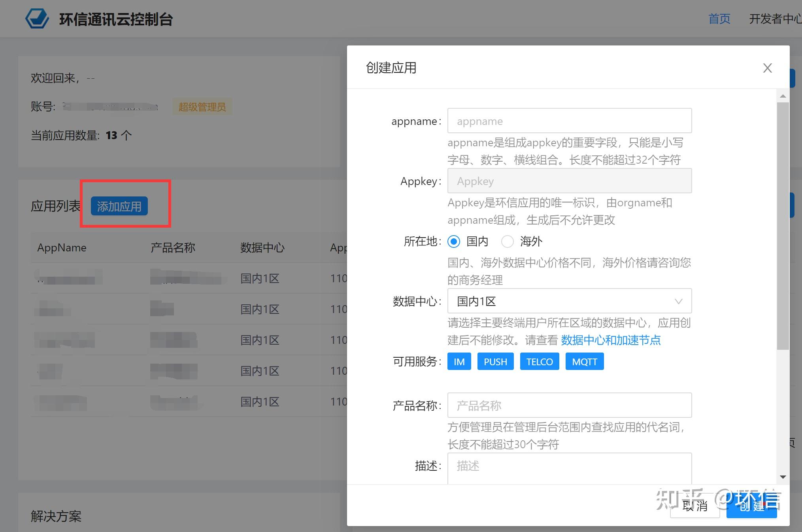Open the 首页 menu item
This screenshot has height=532, width=802.
click(x=719, y=18)
